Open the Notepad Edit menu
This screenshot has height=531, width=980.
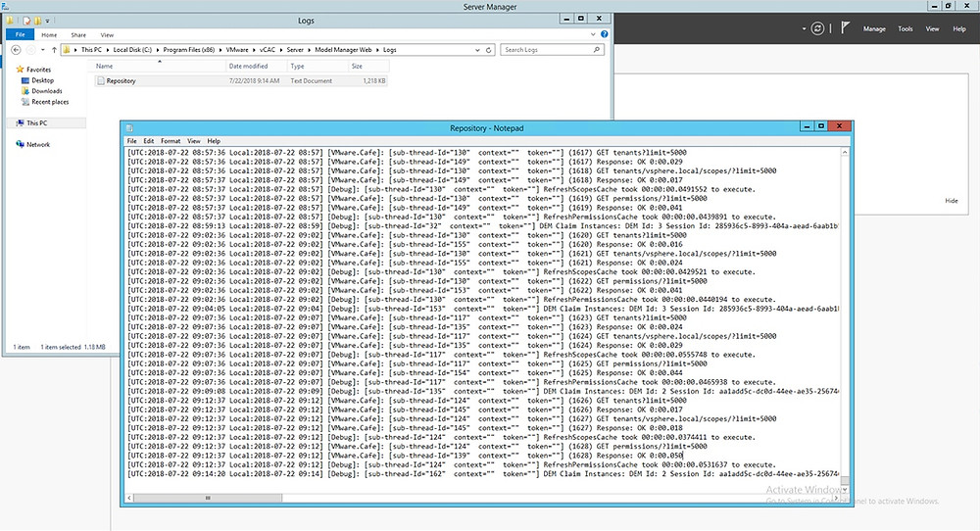pyautogui.click(x=149, y=141)
